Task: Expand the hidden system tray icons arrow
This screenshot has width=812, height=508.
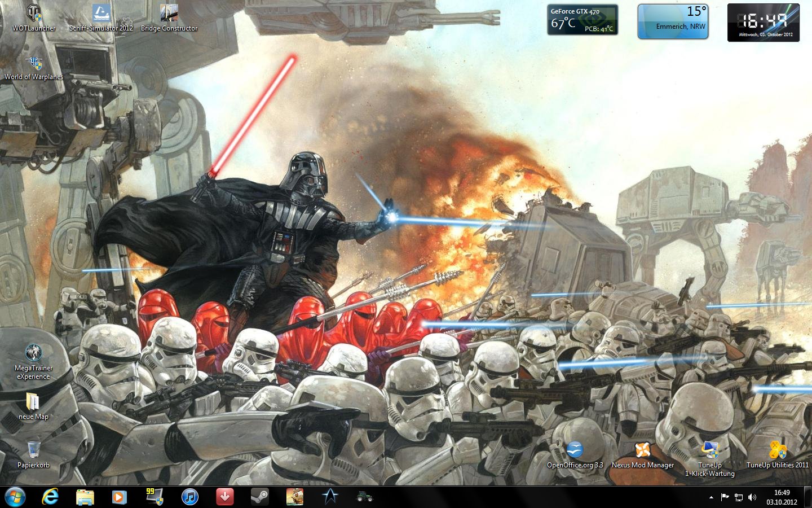Action: click(711, 497)
